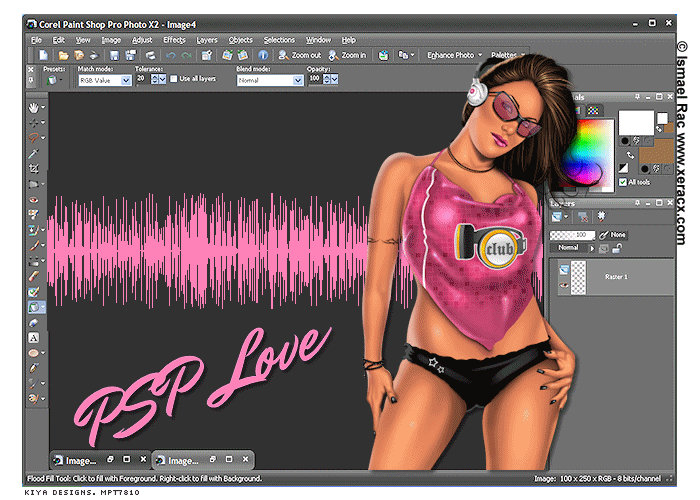The width and height of the screenshot is (700, 500).
Task: Select the Crop tool
Action: coord(33,168)
